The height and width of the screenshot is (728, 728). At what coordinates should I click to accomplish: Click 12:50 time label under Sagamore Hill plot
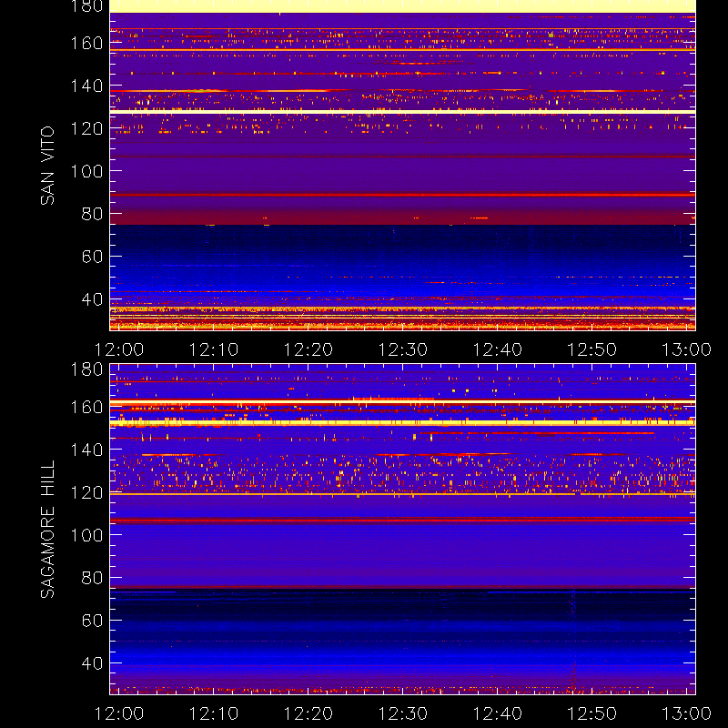tap(592, 713)
